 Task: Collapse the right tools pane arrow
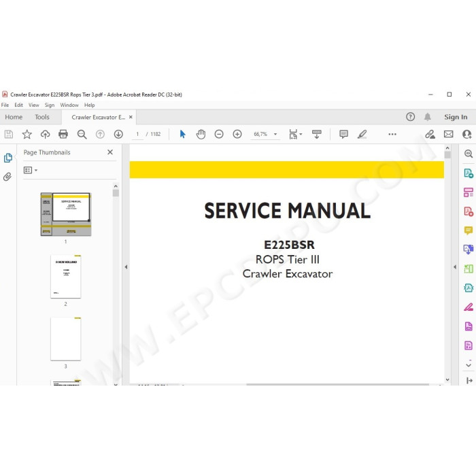[455, 267]
